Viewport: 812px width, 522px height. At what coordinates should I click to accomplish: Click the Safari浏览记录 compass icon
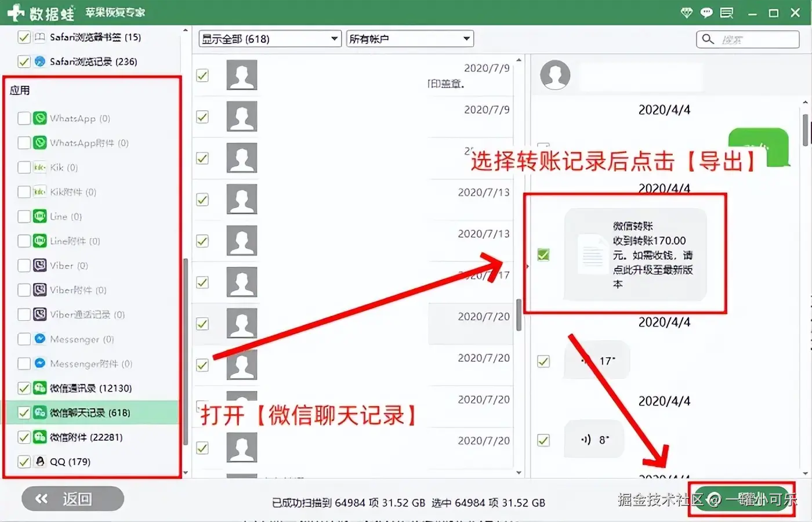39,61
